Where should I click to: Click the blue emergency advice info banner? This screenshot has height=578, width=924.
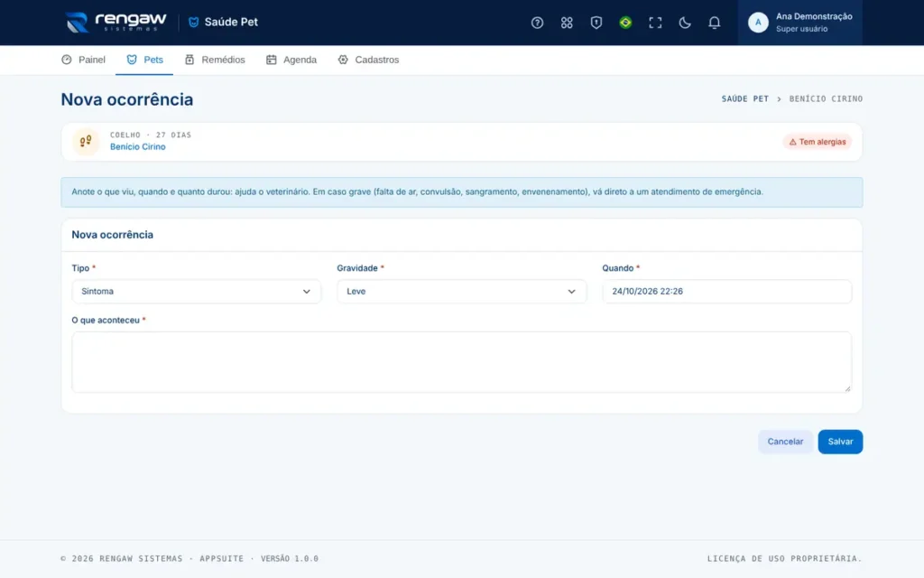point(461,192)
